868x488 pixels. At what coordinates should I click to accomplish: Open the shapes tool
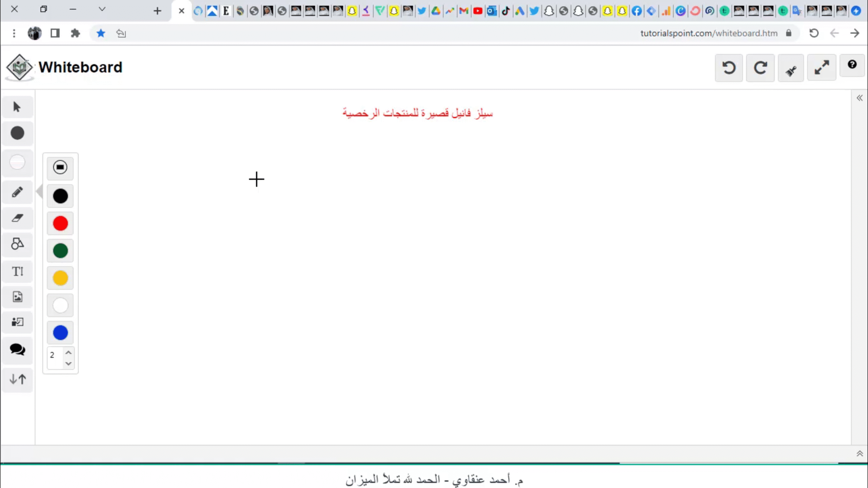(17, 244)
